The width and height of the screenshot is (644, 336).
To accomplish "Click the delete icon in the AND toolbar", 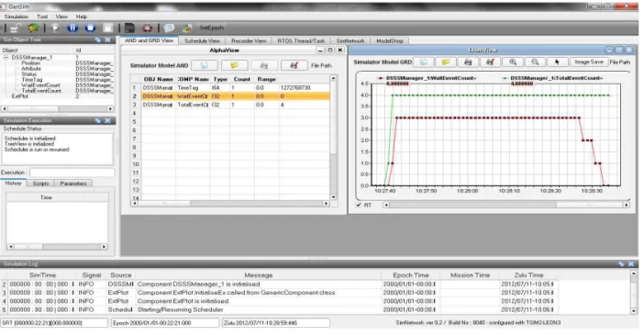I will (x=294, y=65).
